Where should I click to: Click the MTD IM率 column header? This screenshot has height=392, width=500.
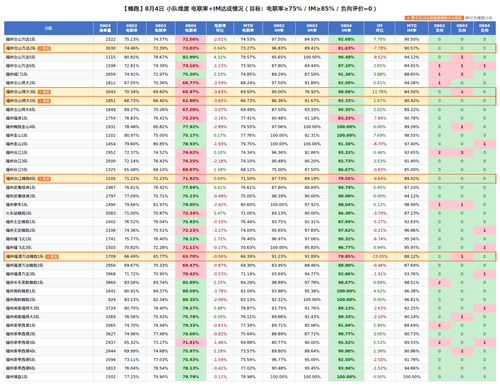[x=412, y=28]
